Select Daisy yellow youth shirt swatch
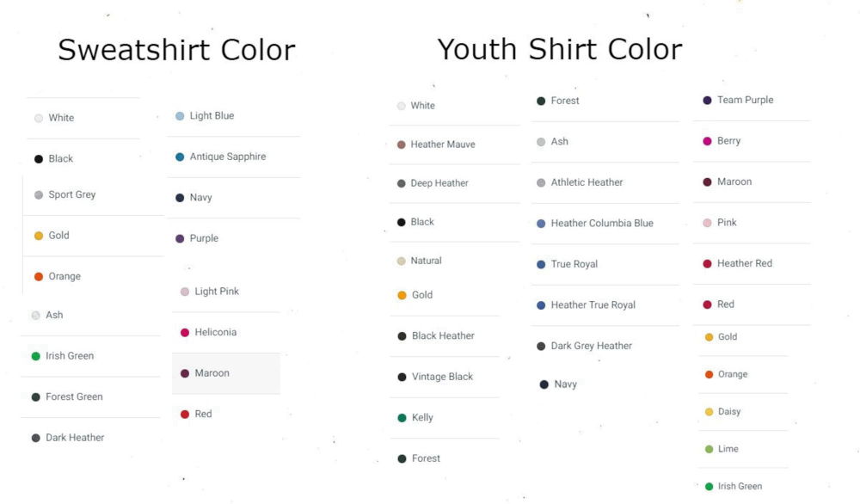Image resolution: width=860 pixels, height=504 pixels. [x=709, y=412]
